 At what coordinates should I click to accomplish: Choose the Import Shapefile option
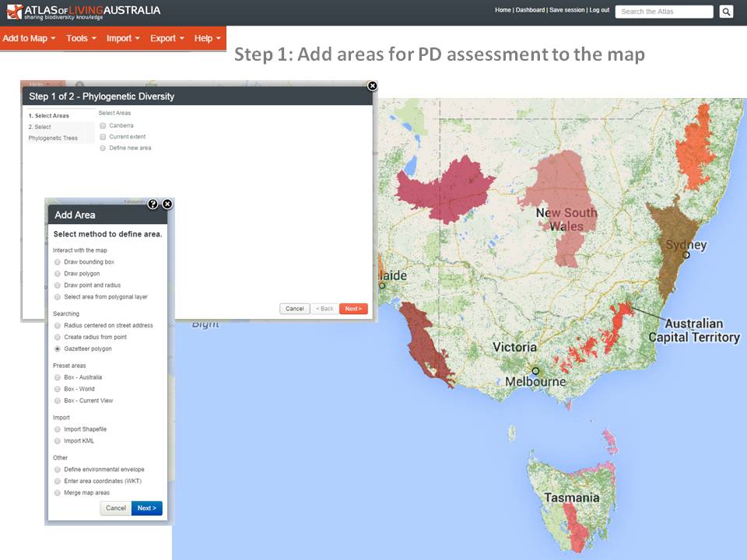[x=58, y=429]
